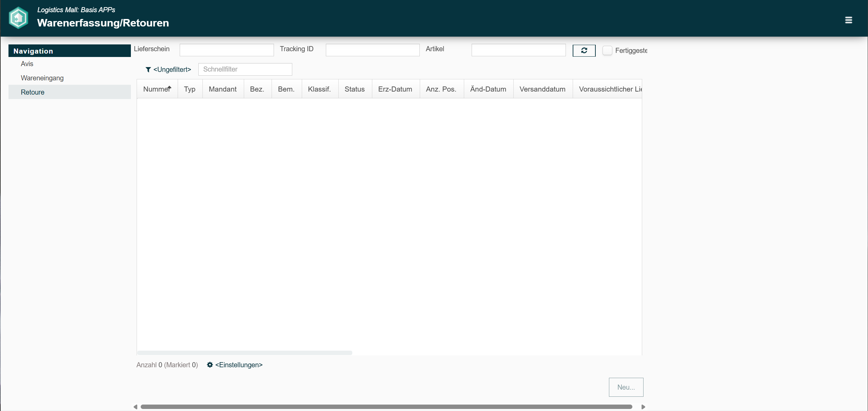Screen dimensions: 868x411
Task: Click the settings gear icon
Action: (x=210, y=365)
